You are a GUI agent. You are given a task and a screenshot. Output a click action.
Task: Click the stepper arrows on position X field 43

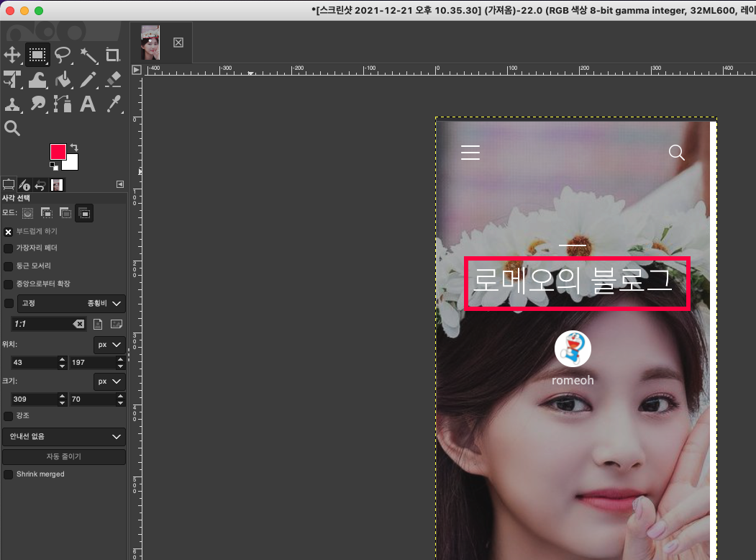pos(62,362)
